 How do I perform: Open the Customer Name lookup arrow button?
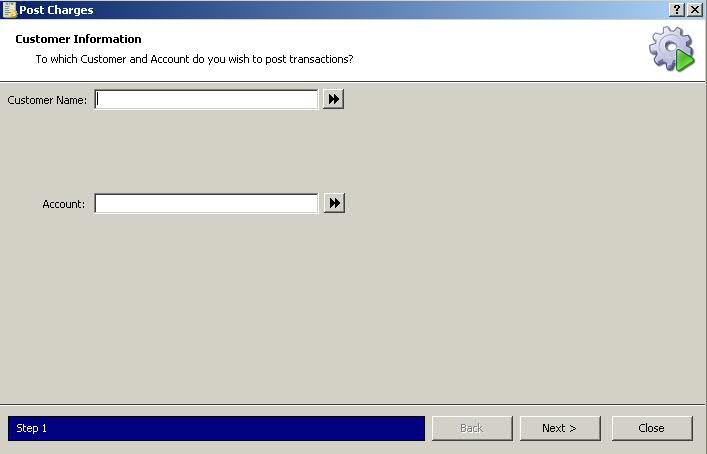(333, 99)
